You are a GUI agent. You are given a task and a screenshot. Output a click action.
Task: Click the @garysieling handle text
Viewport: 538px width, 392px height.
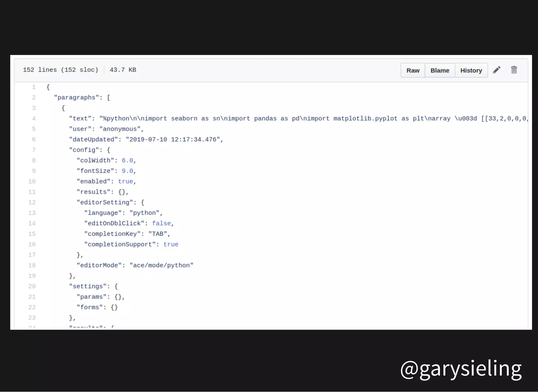click(461, 369)
